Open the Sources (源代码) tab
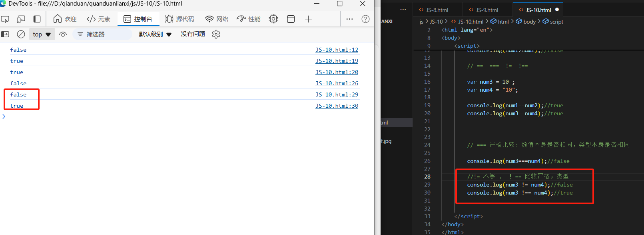 point(179,19)
